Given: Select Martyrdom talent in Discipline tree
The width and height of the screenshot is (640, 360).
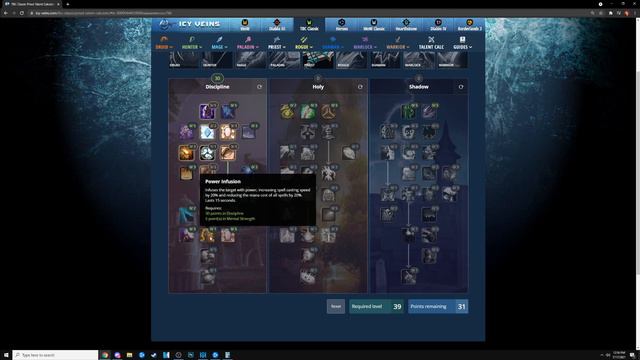Looking at the screenshot, I should (x=249, y=132).
